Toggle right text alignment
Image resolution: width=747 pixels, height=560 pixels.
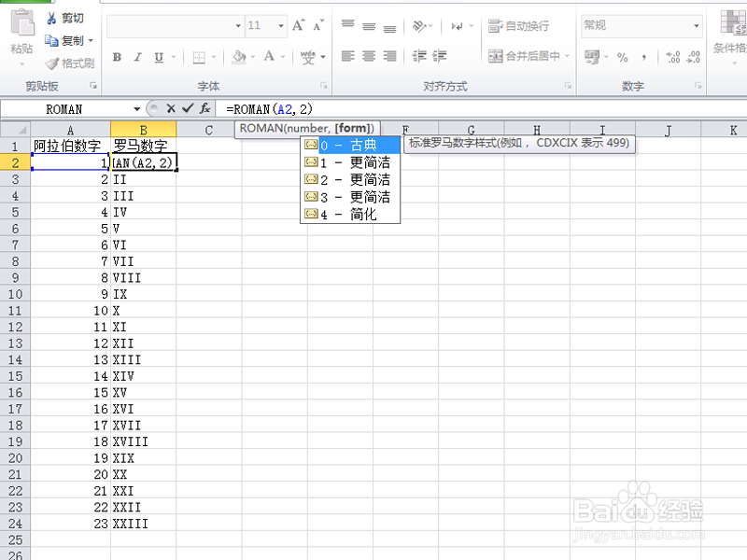click(x=389, y=56)
